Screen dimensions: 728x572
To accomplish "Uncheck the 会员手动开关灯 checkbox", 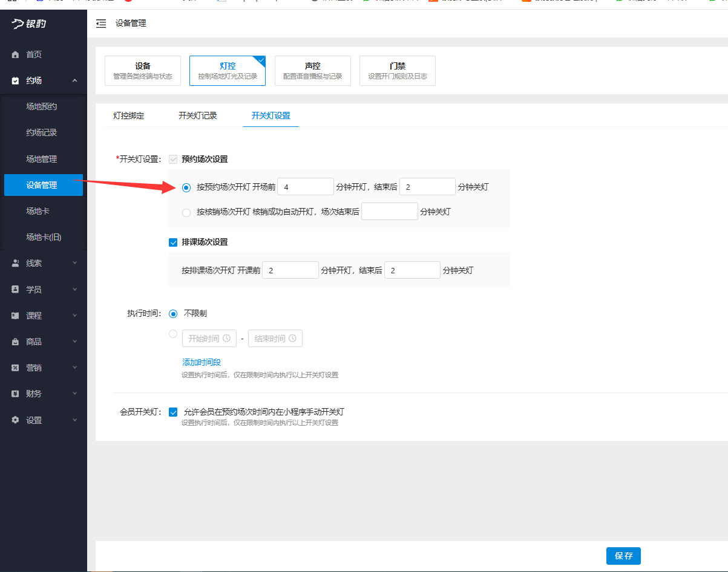I will coord(173,412).
